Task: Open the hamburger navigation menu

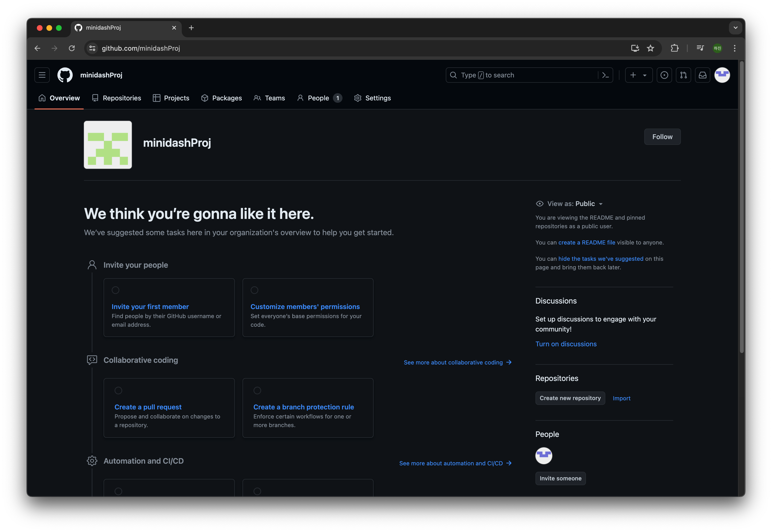Action: point(42,75)
